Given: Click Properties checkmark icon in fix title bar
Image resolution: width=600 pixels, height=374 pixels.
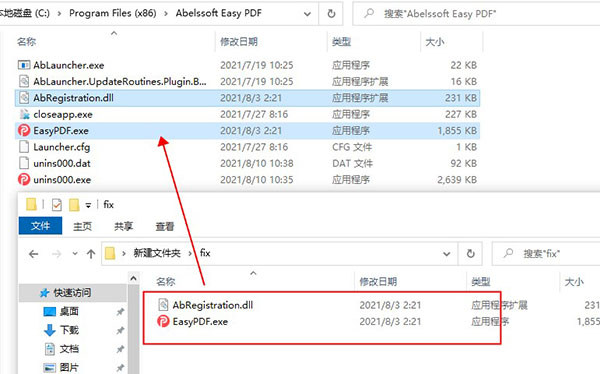Looking at the screenshot, I should 57,205.
